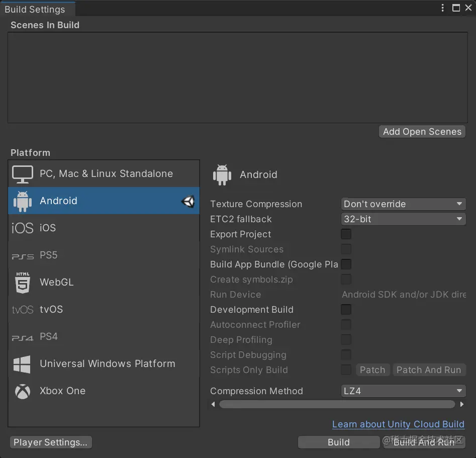Toggle the Create symbols.zip checkbox
Image resolution: width=476 pixels, height=458 pixels.
(x=346, y=280)
